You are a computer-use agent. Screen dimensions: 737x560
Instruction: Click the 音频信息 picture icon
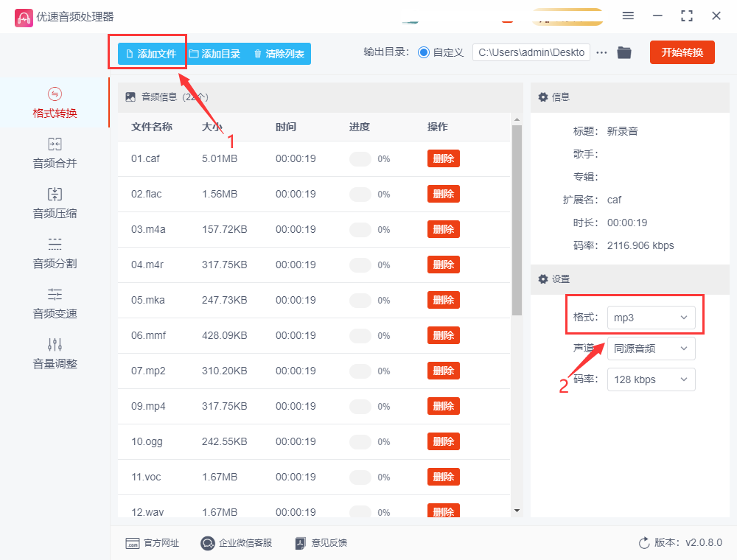coord(130,97)
